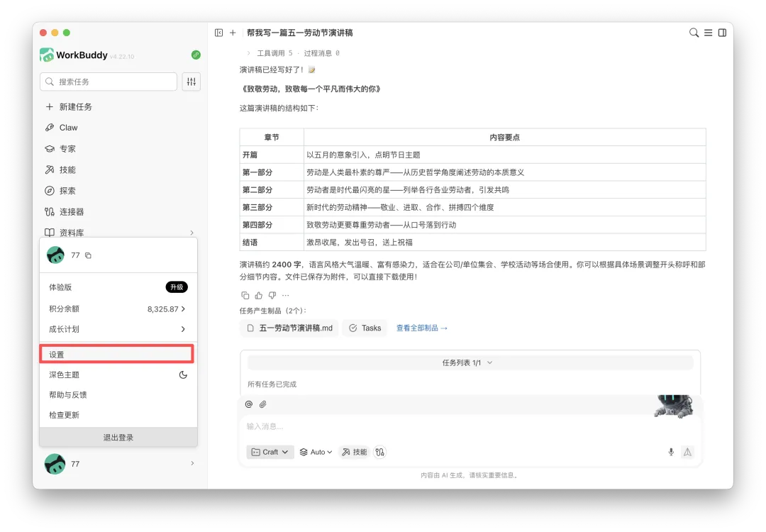This screenshot has height=532, width=766.
Task: Open the Auto model dropdown
Action: [316, 452]
